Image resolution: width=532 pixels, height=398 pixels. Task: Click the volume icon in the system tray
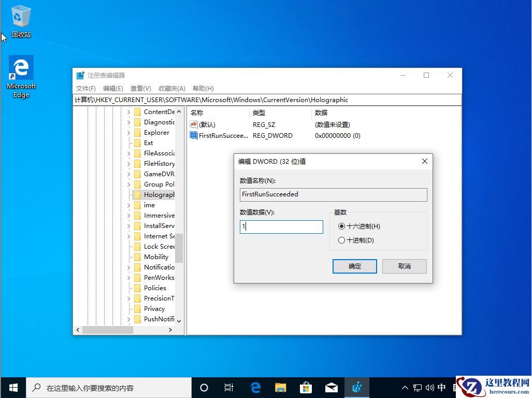(x=429, y=387)
